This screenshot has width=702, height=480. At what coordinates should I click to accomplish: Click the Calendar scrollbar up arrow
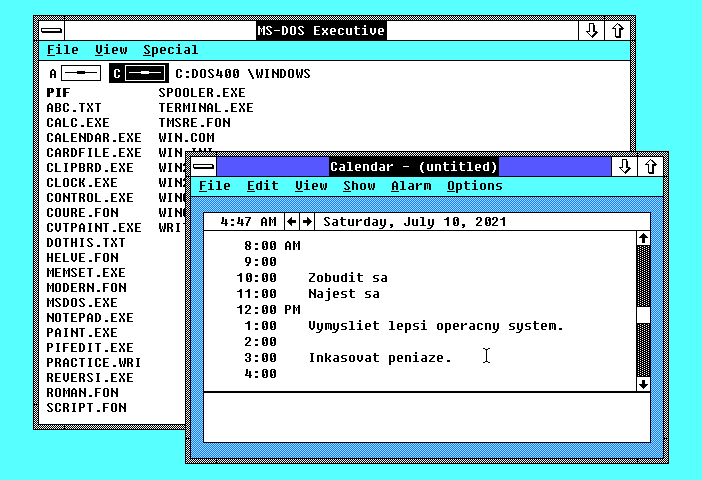643,239
